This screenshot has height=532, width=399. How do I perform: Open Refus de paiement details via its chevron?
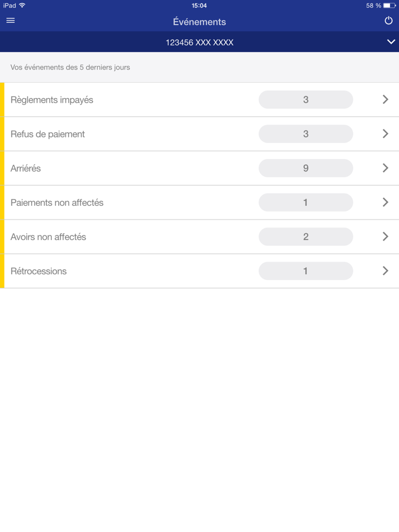tap(385, 133)
